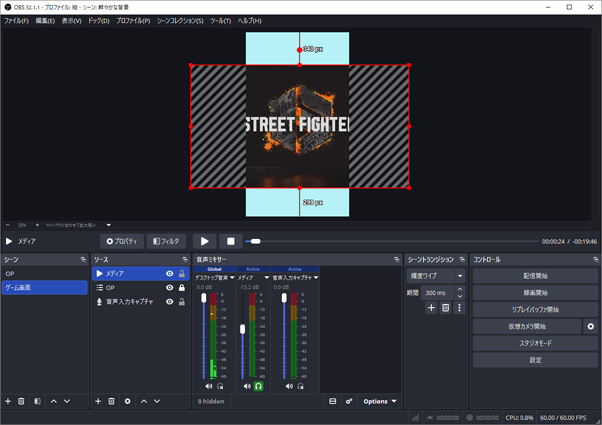Toggle headphone monitoring on the メディア channel

[x=258, y=386]
